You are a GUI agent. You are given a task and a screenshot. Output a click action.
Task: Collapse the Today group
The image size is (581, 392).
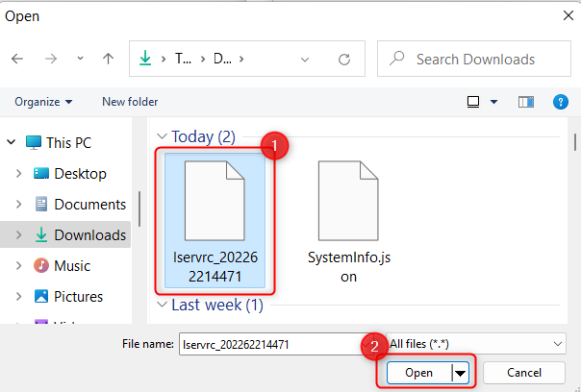tap(162, 137)
